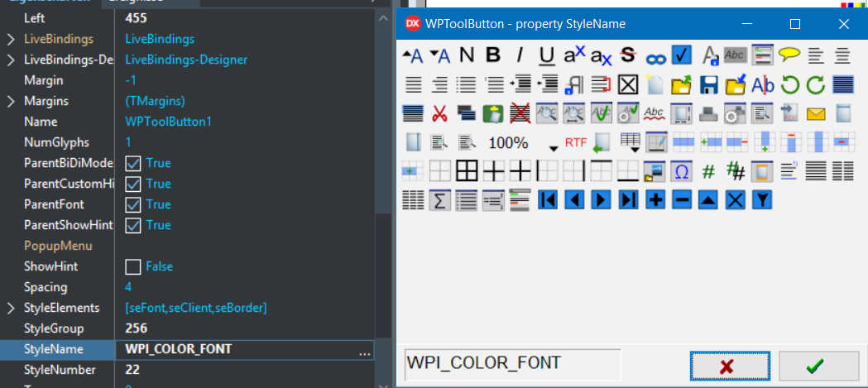Click the WPI_COLOR_FONT text field

511,363
